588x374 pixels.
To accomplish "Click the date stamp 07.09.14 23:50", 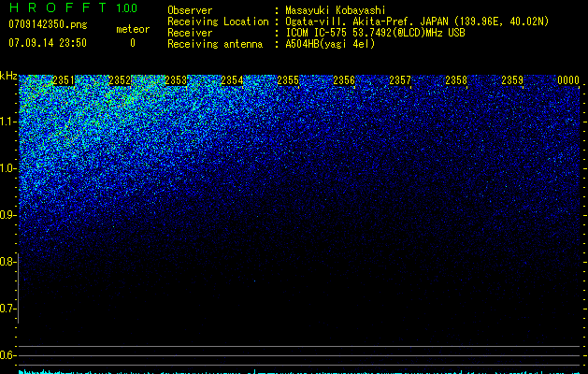I will [48, 43].
